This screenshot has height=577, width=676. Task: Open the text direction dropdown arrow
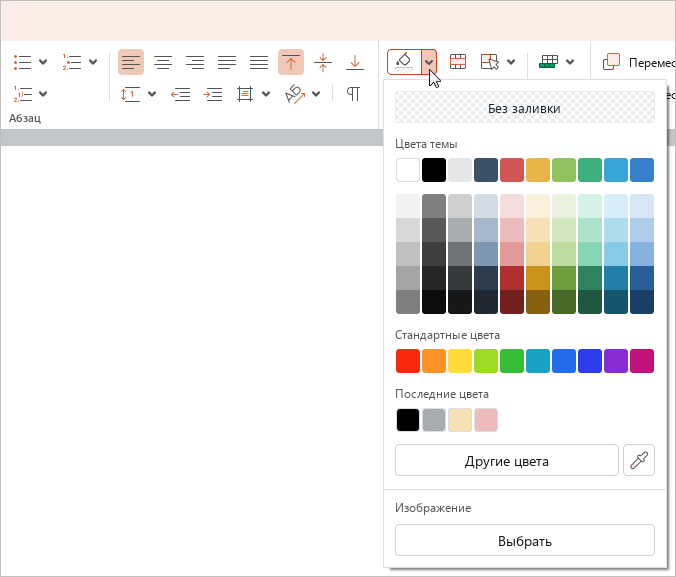(x=316, y=94)
